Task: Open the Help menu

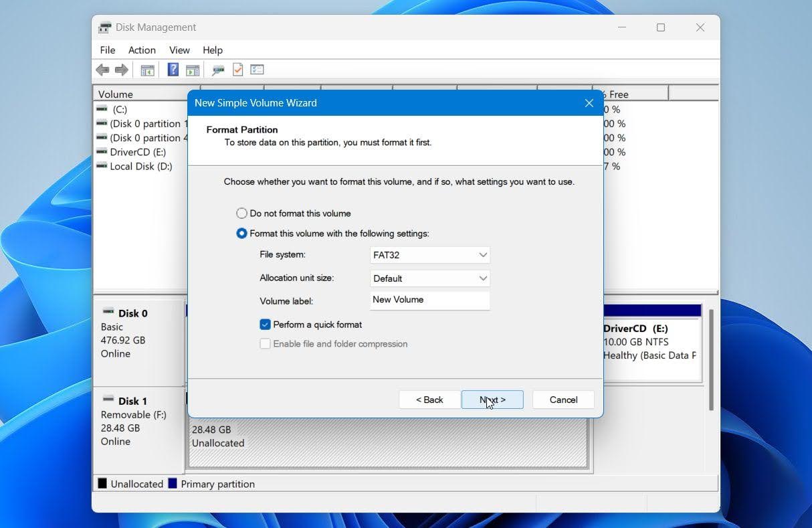Action: point(213,50)
